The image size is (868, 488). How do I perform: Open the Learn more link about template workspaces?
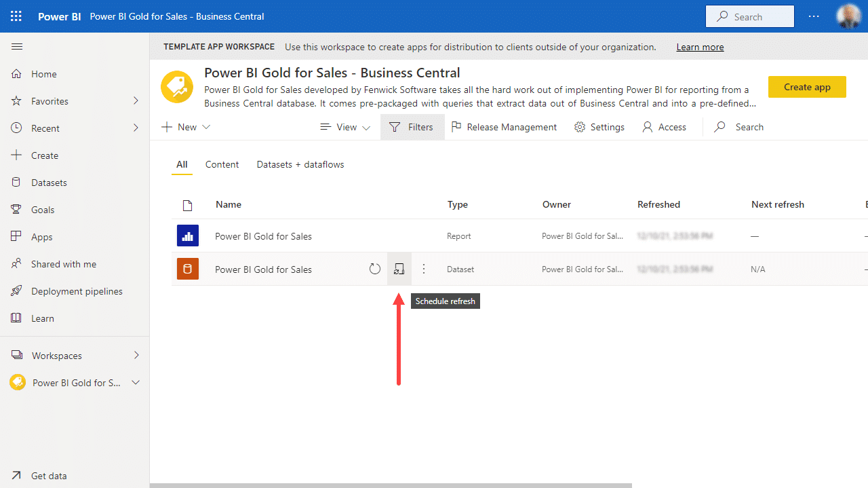point(699,47)
